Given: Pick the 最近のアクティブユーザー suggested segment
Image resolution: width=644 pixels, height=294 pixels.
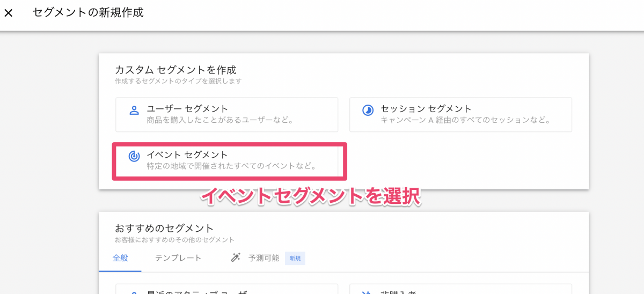Looking at the screenshot, I should pos(226,290).
